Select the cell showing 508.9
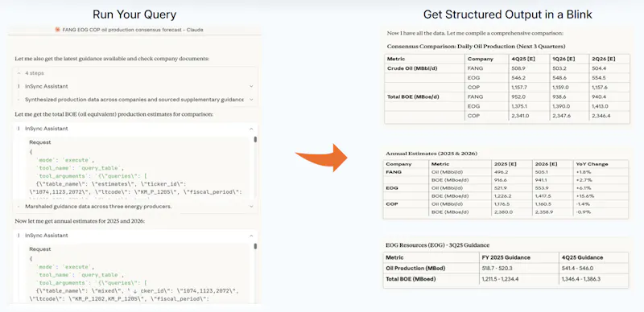Screen dimensions: 644x312 coord(529,68)
